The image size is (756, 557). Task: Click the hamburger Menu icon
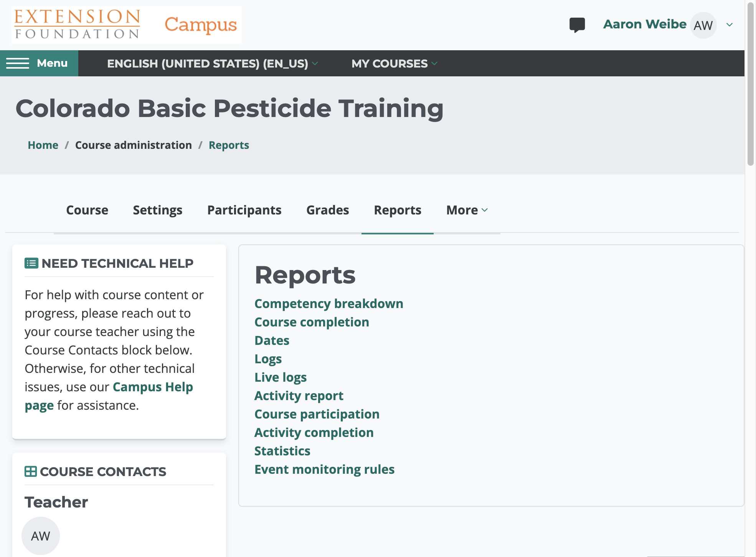(x=18, y=63)
